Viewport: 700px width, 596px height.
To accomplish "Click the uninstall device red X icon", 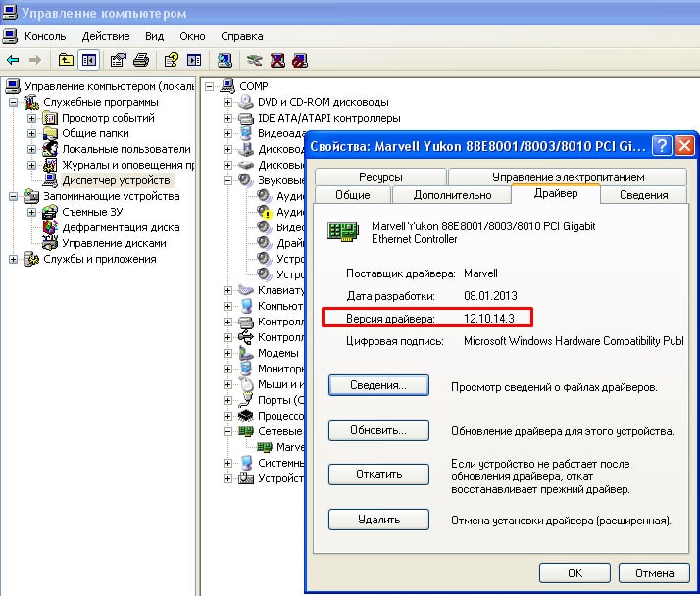I will 276,60.
